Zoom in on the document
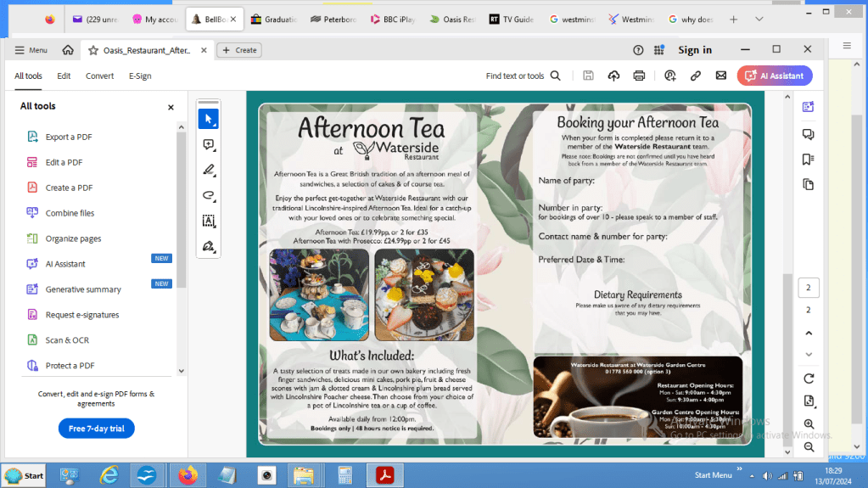Screen dimensions: 868x488 pos(808,424)
